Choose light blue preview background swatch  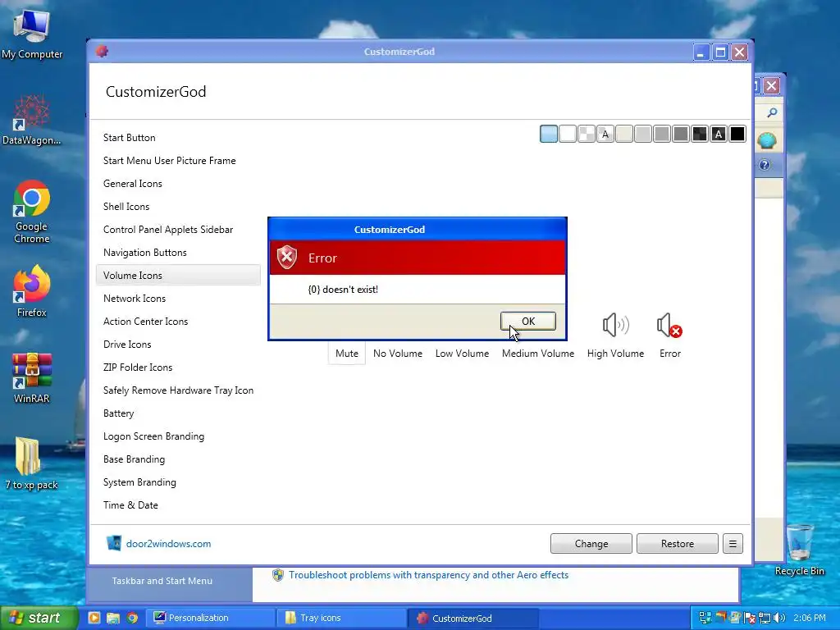pos(549,134)
